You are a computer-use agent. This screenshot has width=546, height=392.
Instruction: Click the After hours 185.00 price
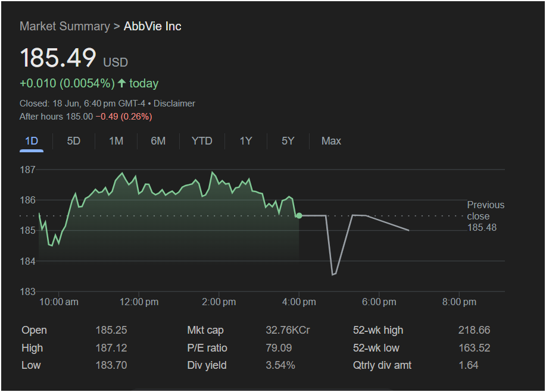(x=57, y=117)
